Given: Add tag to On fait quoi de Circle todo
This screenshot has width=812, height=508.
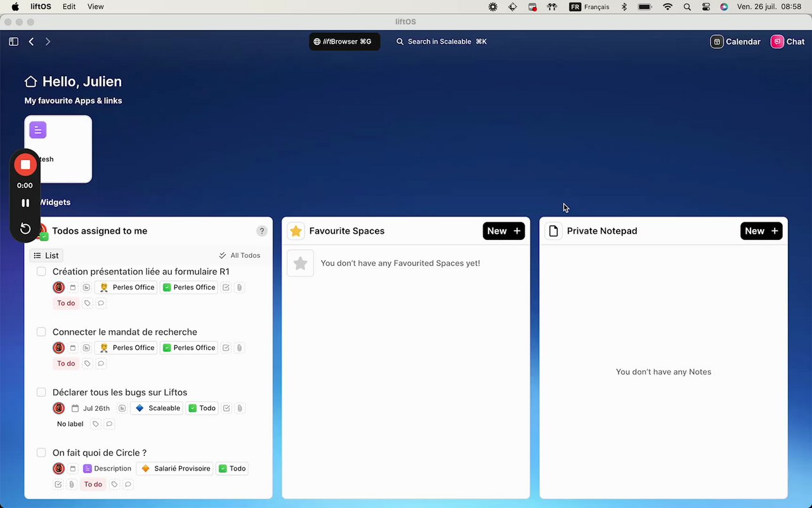Looking at the screenshot, I should point(115,485).
